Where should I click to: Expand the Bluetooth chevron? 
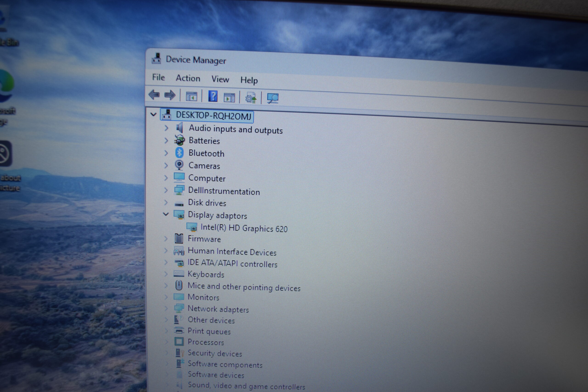point(166,153)
